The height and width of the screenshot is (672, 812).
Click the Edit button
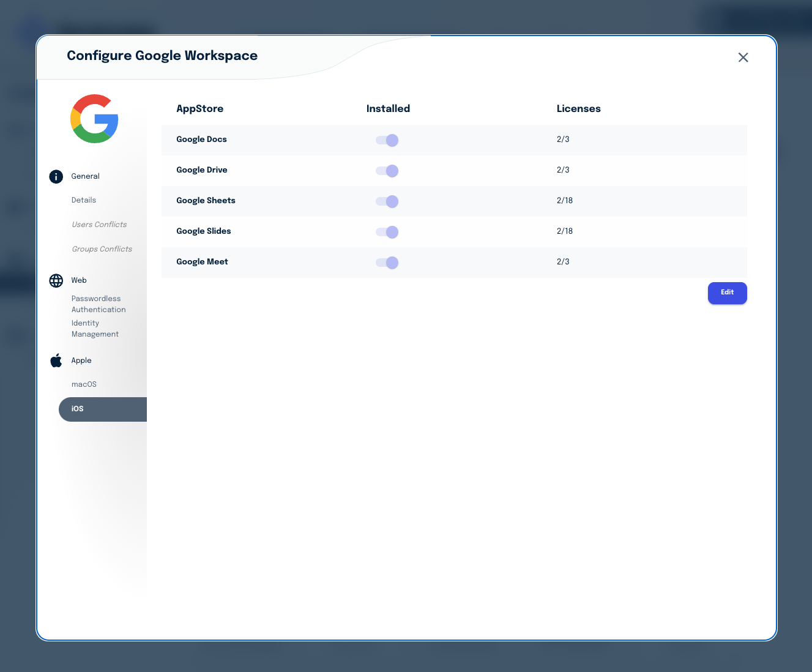tap(727, 293)
